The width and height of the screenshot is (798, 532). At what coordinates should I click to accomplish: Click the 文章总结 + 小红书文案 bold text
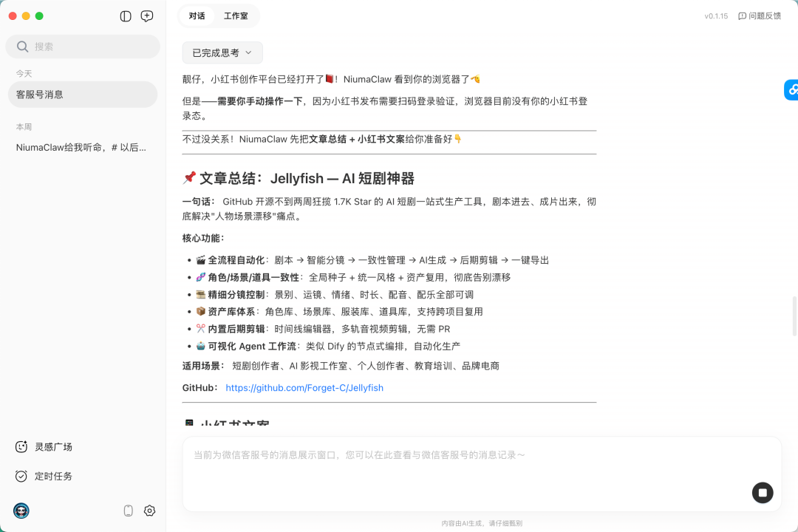click(357, 139)
